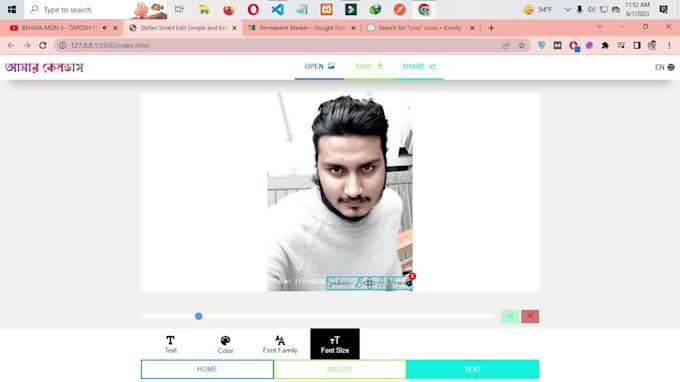Image resolution: width=680 pixels, height=382 pixels.
Task: Switch to the ADJUST tab
Action: [x=340, y=369]
